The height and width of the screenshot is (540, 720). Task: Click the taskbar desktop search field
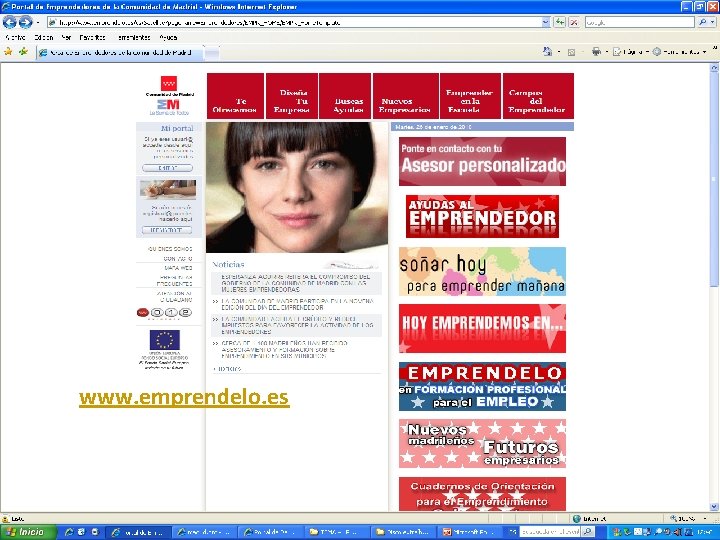pyautogui.click(x=550, y=532)
